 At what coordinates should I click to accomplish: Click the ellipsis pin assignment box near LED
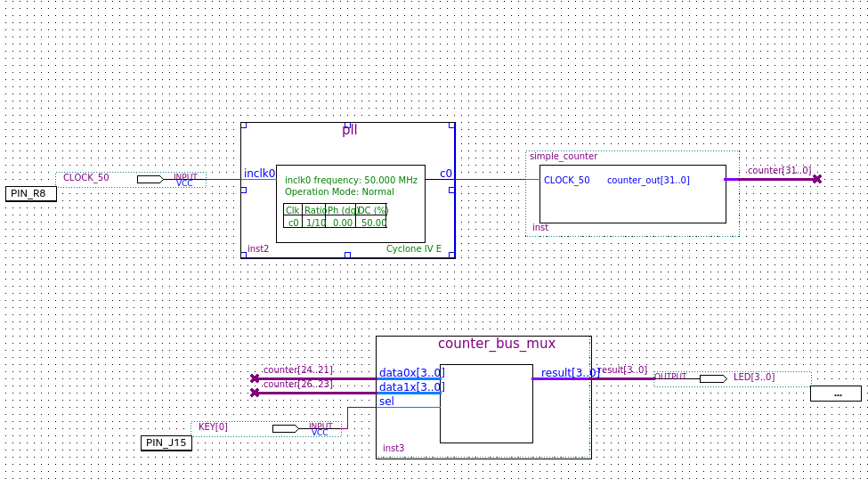point(836,394)
